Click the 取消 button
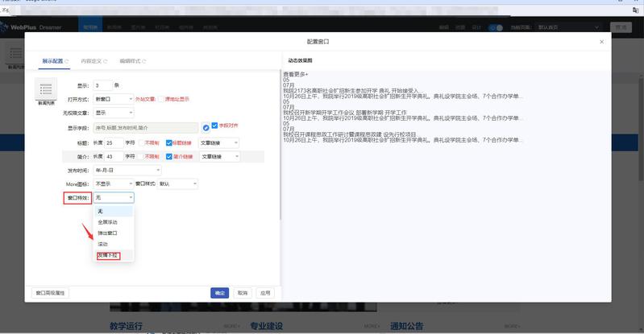This screenshot has height=334, width=644. tap(243, 293)
